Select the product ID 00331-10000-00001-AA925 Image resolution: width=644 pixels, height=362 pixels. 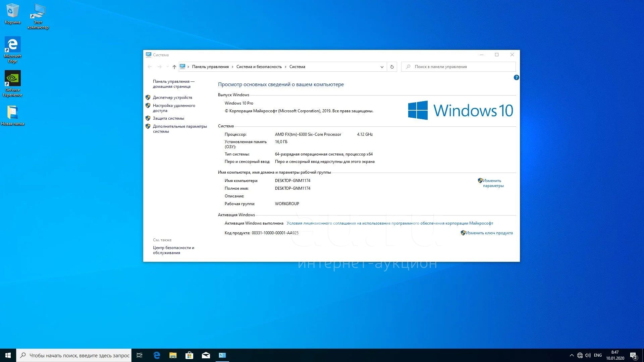click(275, 233)
